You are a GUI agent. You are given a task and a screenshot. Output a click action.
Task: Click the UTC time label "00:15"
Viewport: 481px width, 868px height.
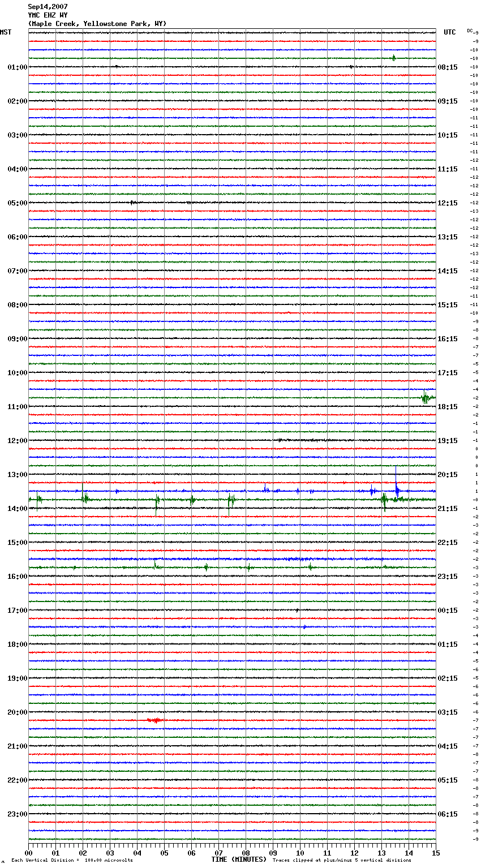pos(448,611)
